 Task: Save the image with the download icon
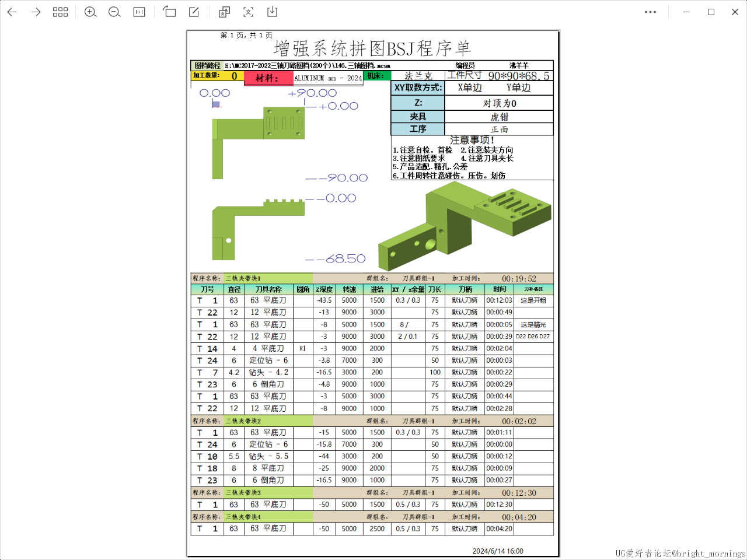point(272,12)
